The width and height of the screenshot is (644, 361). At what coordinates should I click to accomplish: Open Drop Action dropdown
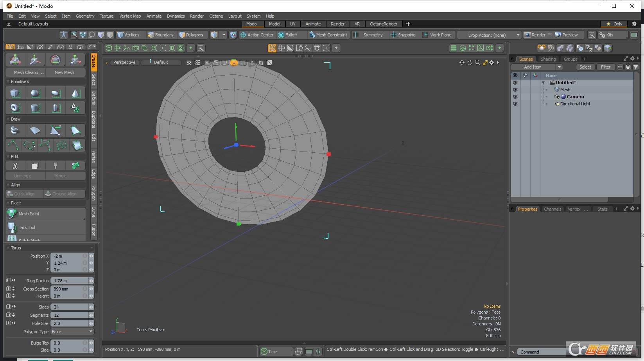click(489, 35)
